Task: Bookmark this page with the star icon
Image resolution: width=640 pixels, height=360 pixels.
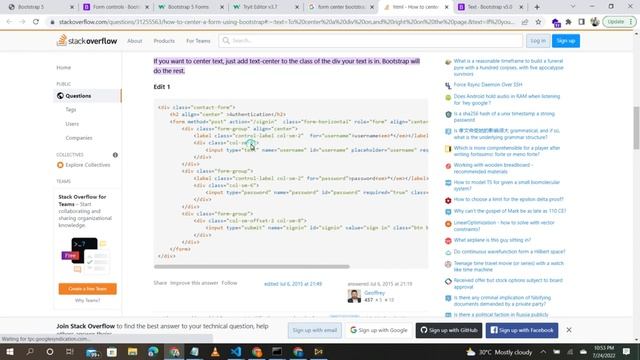Action: point(538,22)
